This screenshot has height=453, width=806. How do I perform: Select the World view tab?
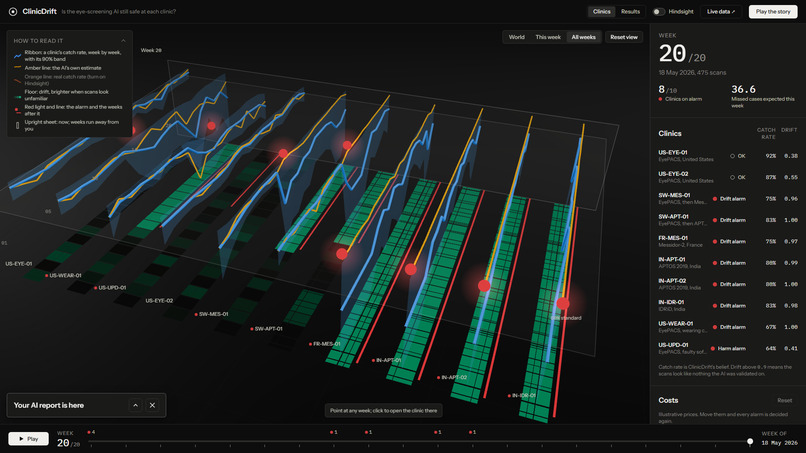pos(517,37)
